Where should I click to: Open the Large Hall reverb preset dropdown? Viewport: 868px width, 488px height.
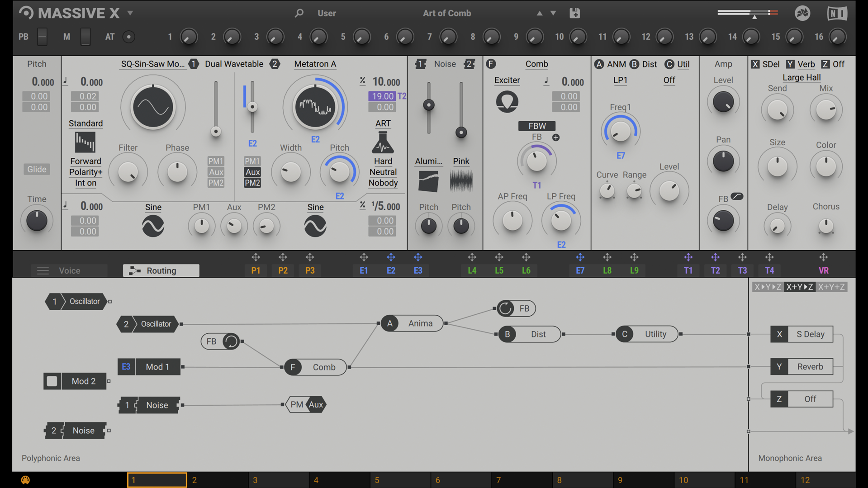click(802, 77)
